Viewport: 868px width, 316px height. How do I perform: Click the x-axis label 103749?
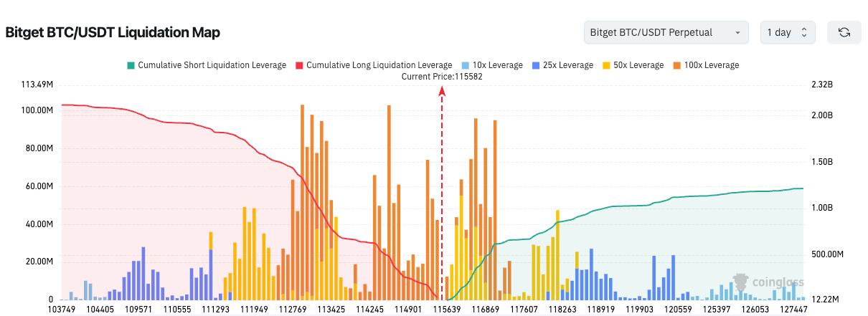(x=62, y=309)
